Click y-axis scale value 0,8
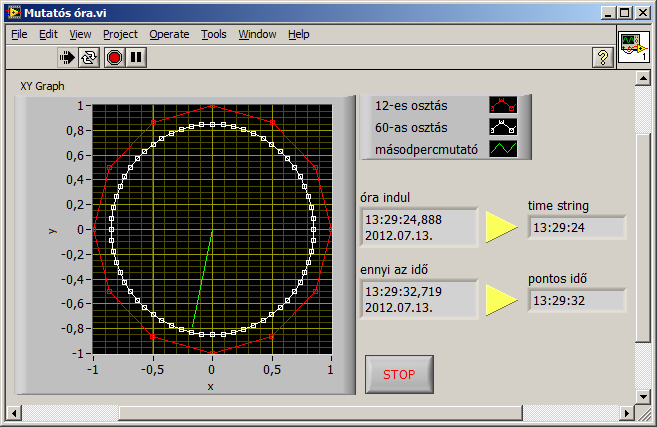657x427 pixels. [x=75, y=131]
